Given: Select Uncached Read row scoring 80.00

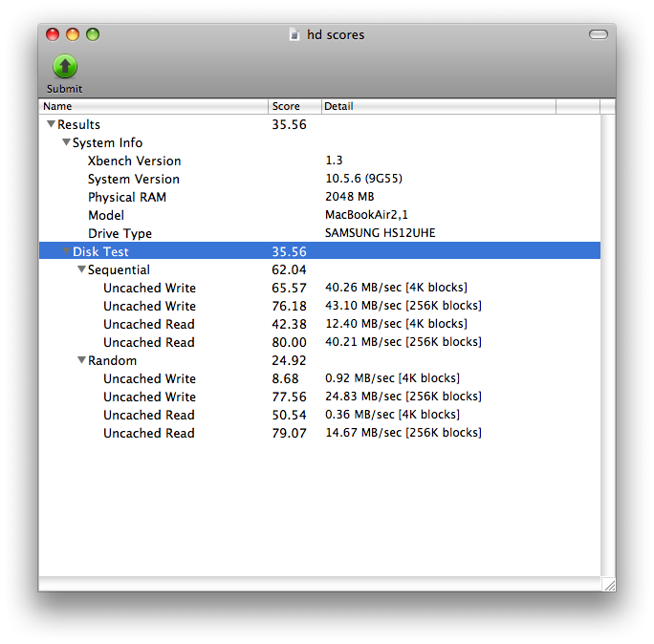Looking at the screenshot, I should pos(320,342).
